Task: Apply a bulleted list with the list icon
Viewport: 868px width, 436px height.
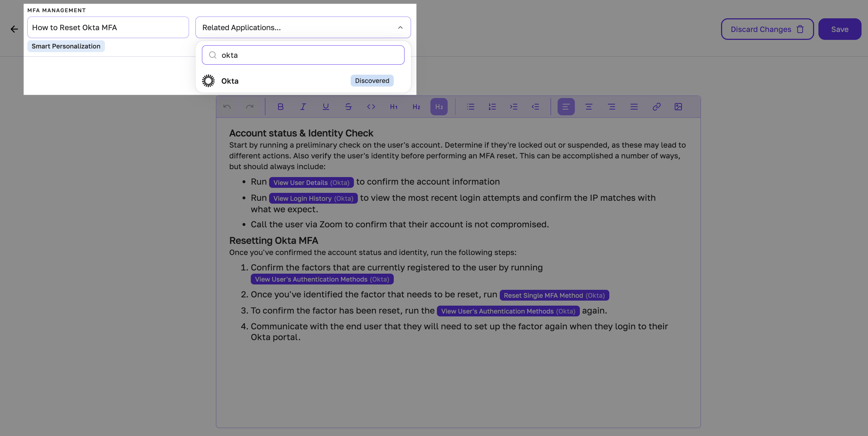Action: (470, 106)
